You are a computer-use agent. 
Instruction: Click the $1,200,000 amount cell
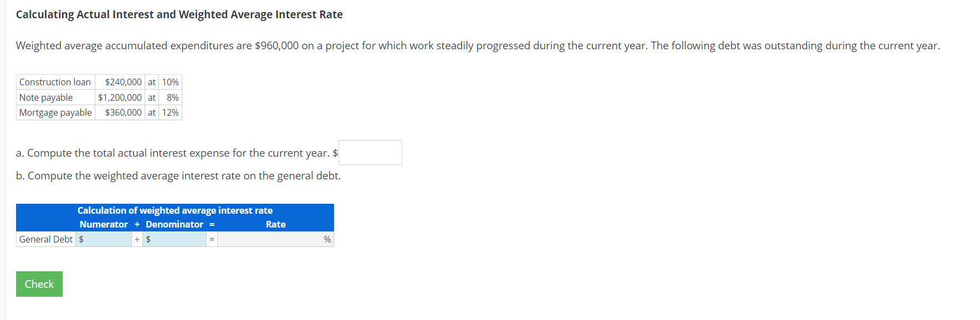click(x=120, y=97)
